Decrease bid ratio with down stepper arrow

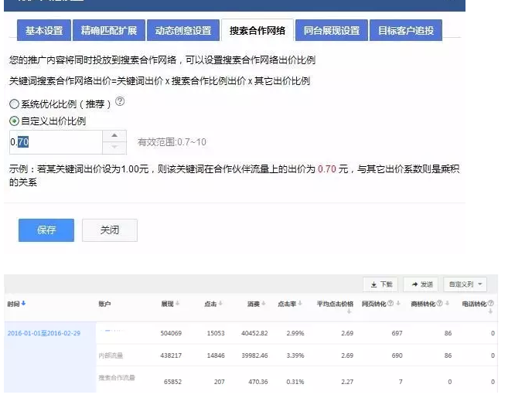point(114,148)
